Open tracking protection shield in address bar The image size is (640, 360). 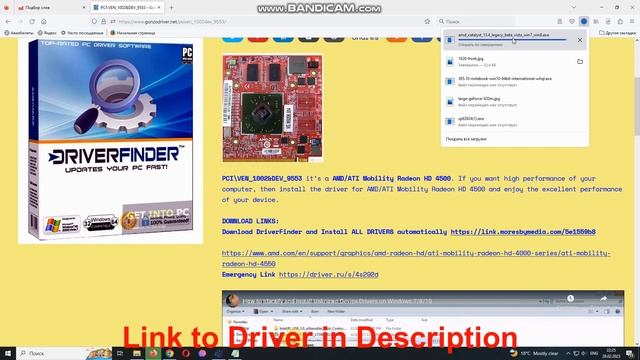[94, 21]
